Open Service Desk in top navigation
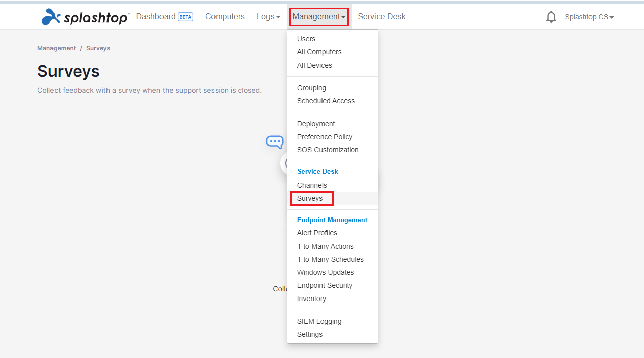644x358 pixels. pyautogui.click(x=382, y=17)
